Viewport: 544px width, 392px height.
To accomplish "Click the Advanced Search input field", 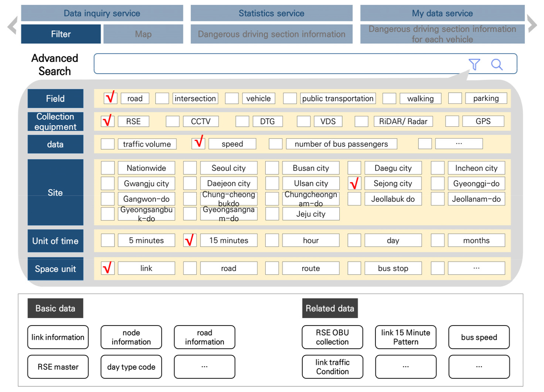I will [x=305, y=64].
